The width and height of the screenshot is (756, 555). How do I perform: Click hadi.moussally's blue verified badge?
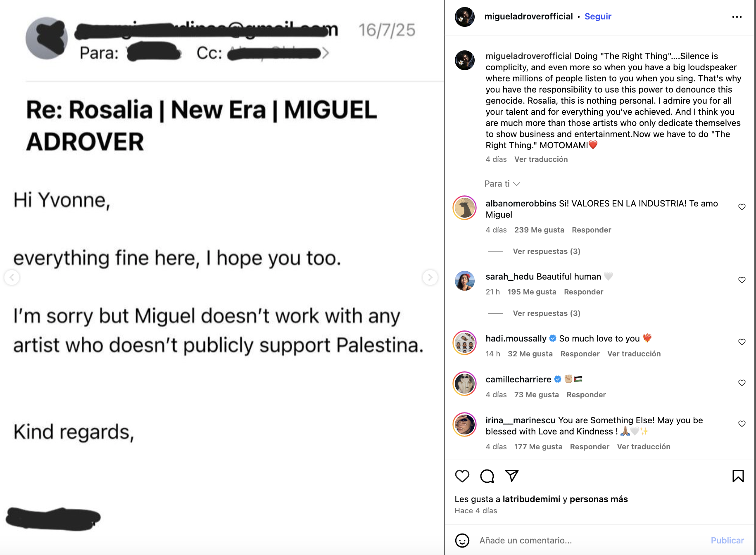pos(552,338)
